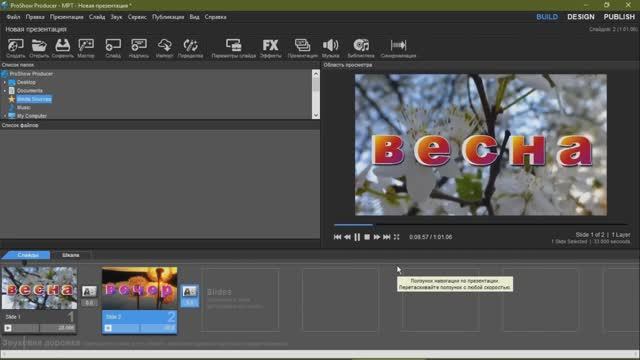Image resolution: width=640 pixels, height=360 pixels.
Task: Expand the Documents folder node
Action: point(5,91)
